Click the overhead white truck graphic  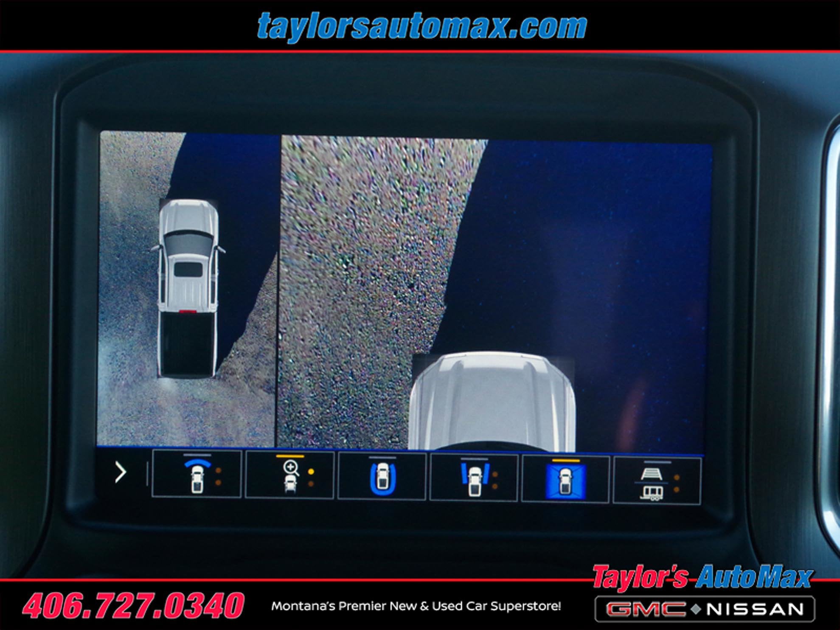click(x=188, y=287)
